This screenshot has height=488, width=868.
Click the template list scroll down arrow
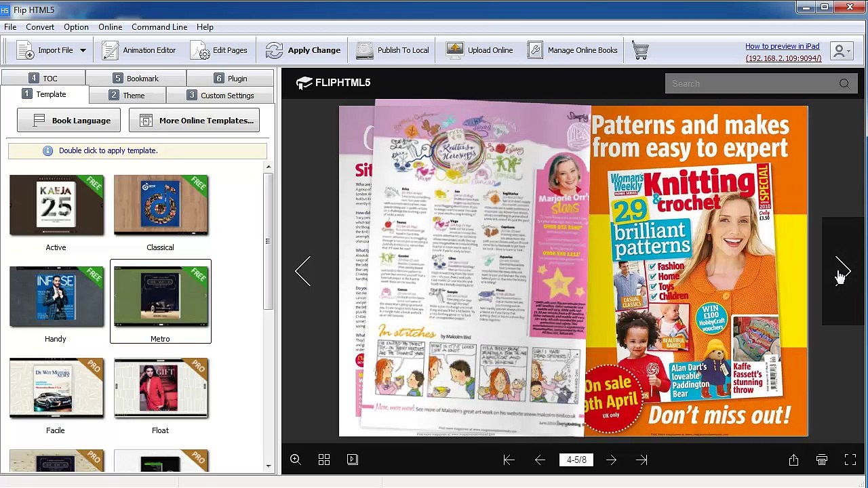click(x=269, y=466)
